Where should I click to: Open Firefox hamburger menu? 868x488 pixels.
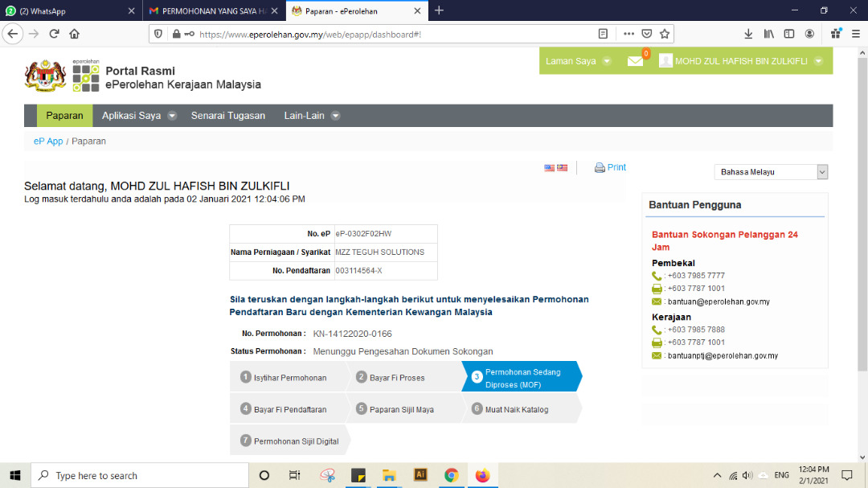856,34
